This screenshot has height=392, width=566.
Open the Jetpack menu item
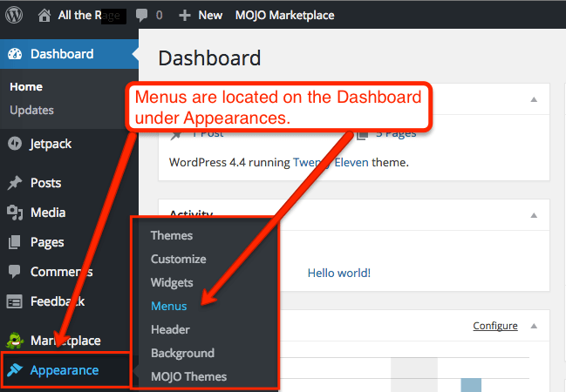tap(51, 144)
